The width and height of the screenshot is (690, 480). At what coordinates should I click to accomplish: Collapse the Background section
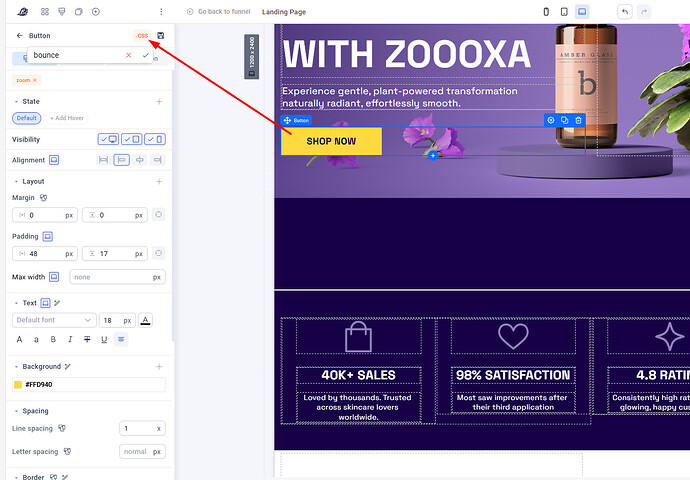(x=15, y=367)
